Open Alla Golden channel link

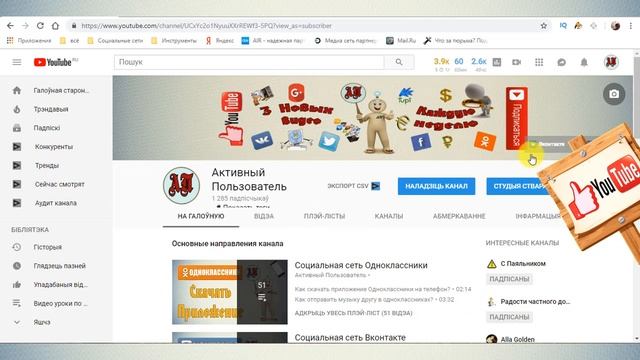coord(518,339)
